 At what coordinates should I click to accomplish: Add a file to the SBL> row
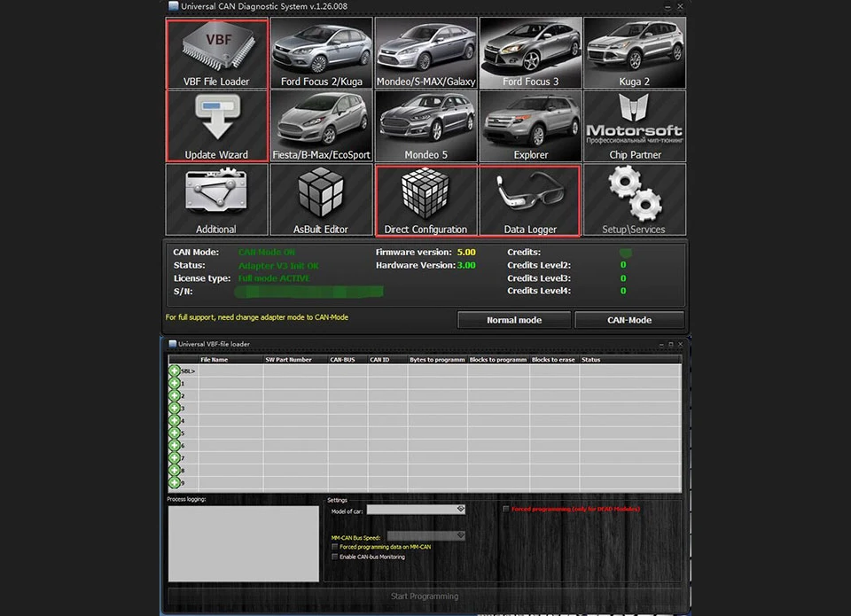pyautogui.click(x=175, y=370)
